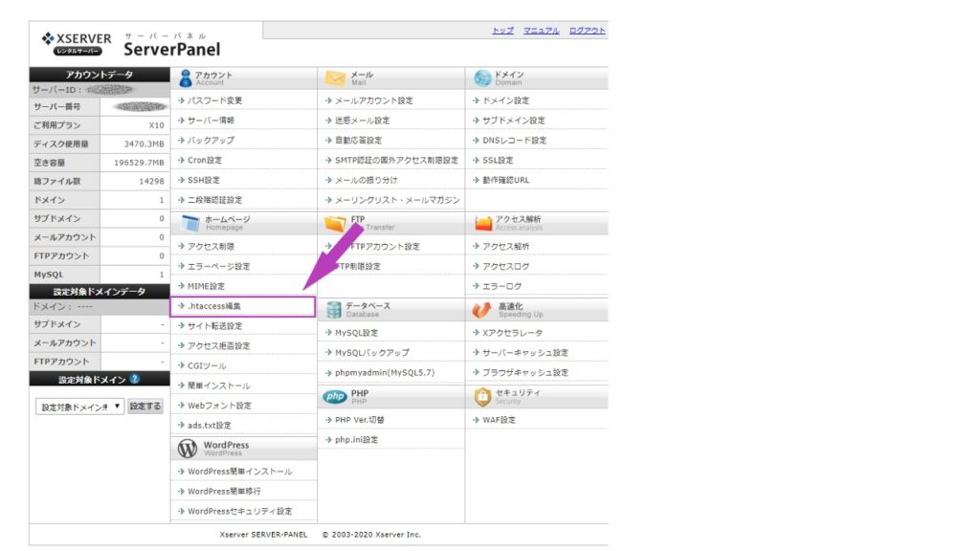Open エラーログ
Viewport: 980px width, 551px height.
point(501,286)
